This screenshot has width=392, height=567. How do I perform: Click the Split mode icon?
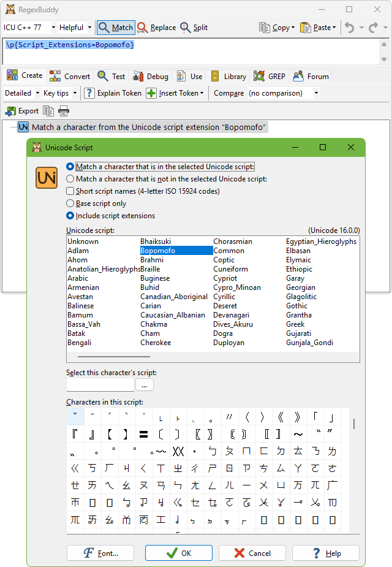(x=186, y=28)
